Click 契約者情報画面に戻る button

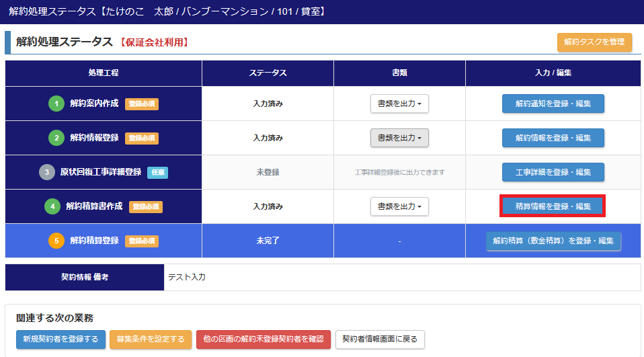point(380,340)
